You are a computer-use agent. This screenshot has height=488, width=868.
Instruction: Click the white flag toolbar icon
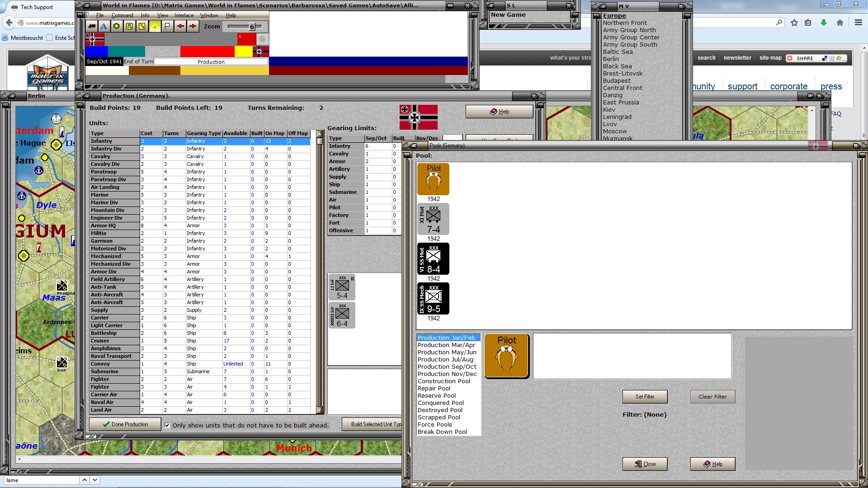pos(167,26)
